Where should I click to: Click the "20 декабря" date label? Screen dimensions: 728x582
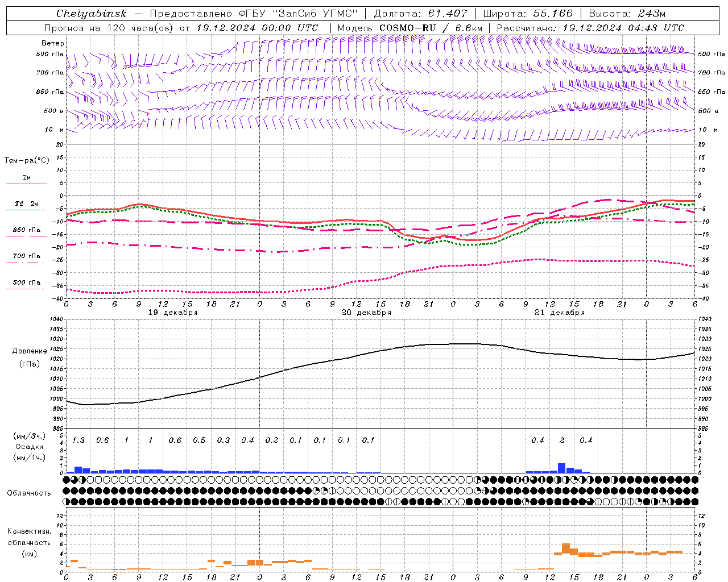[366, 313]
